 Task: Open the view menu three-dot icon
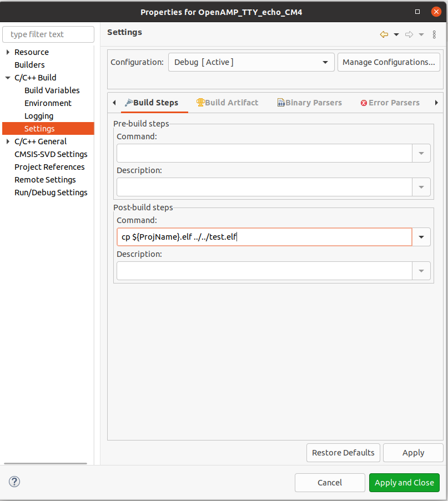pos(434,34)
